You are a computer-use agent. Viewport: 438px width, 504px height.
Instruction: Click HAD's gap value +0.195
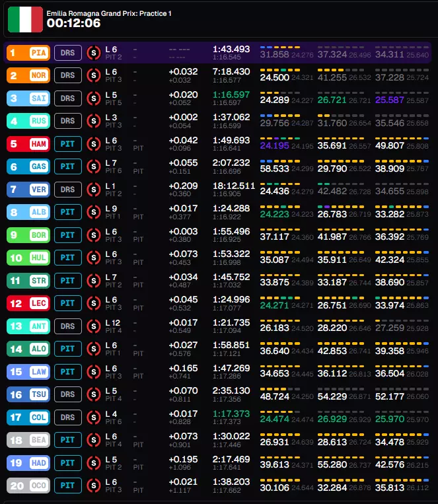click(183, 459)
